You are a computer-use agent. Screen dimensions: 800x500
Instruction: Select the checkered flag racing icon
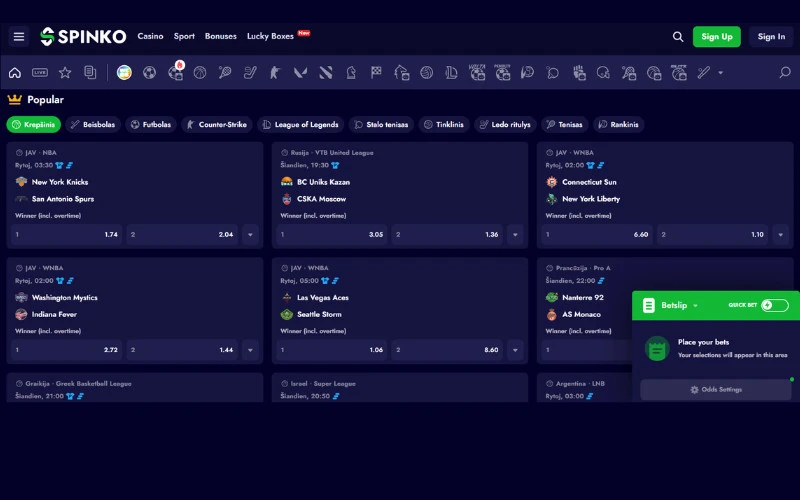click(376, 73)
